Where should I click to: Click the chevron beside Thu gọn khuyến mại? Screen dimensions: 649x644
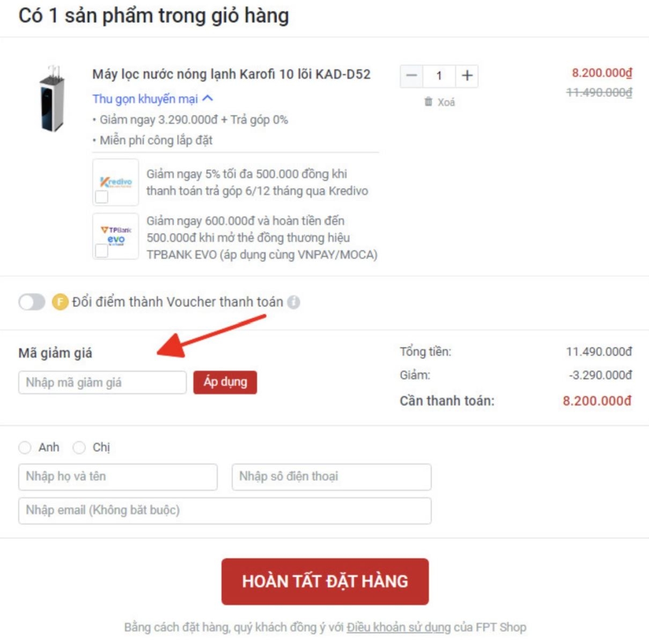(x=208, y=98)
